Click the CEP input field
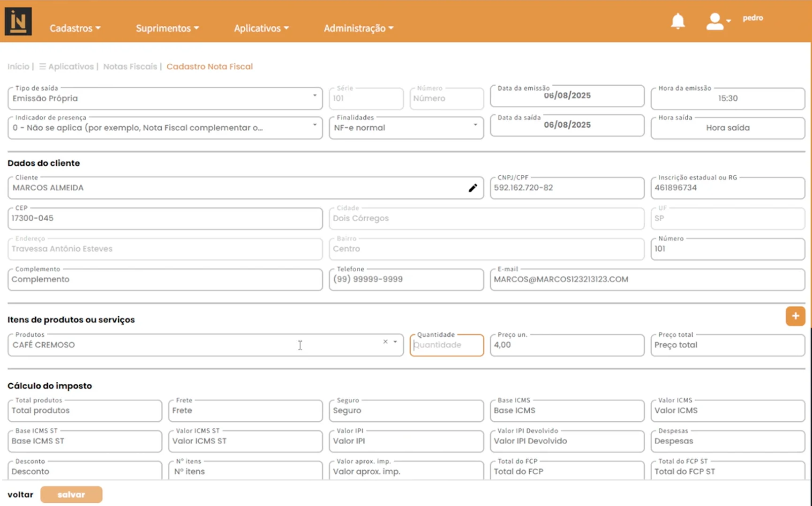The height and width of the screenshot is (506, 812). point(165,218)
